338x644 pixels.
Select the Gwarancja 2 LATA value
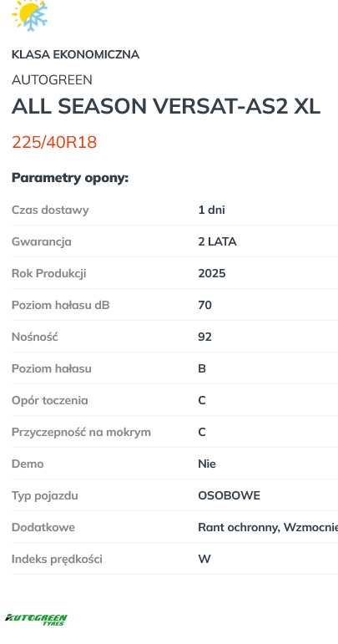(x=217, y=241)
